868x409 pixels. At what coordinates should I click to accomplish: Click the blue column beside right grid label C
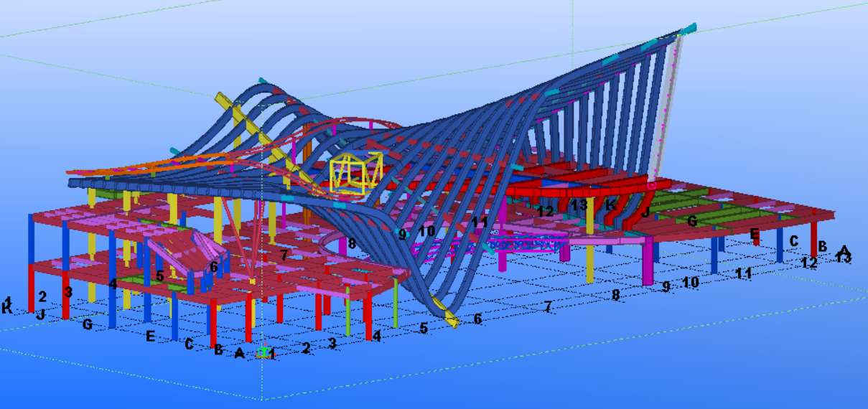[780, 248]
